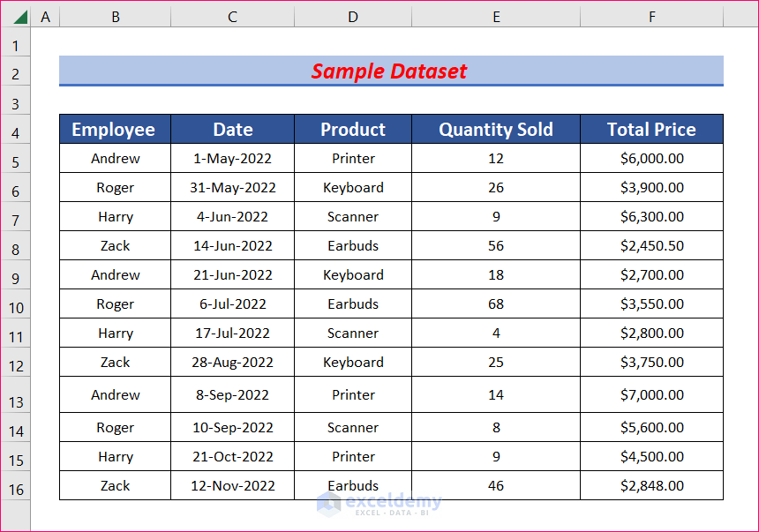The image size is (759, 532).
Task: Select the cell with date 12-Nov-2022
Action: (232, 485)
